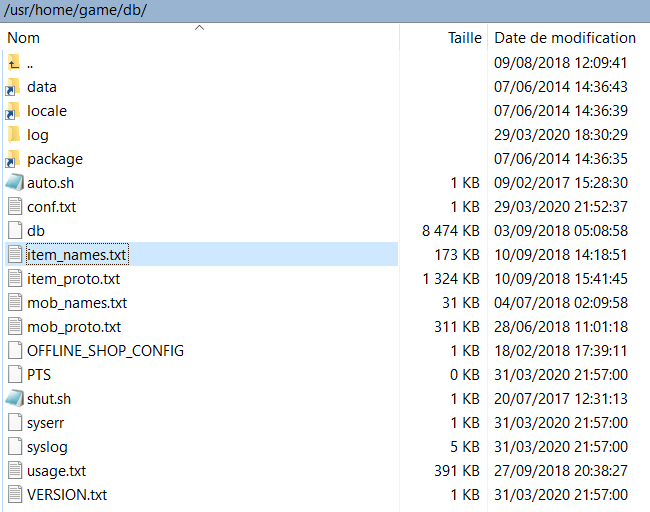Click the syslog file icon
650x512 pixels.
pyautogui.click(x=15, y=446)
